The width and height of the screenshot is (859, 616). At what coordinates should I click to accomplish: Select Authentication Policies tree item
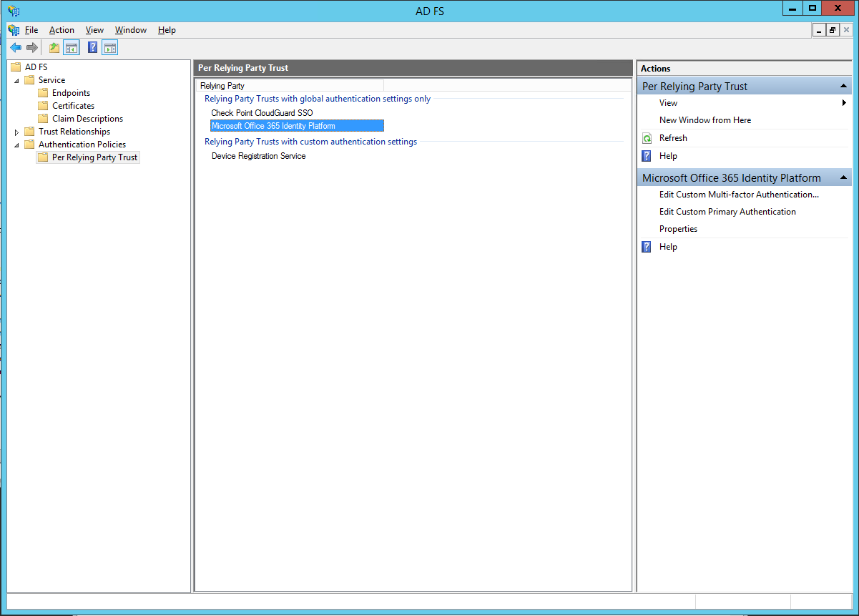(x=82, y=145)
